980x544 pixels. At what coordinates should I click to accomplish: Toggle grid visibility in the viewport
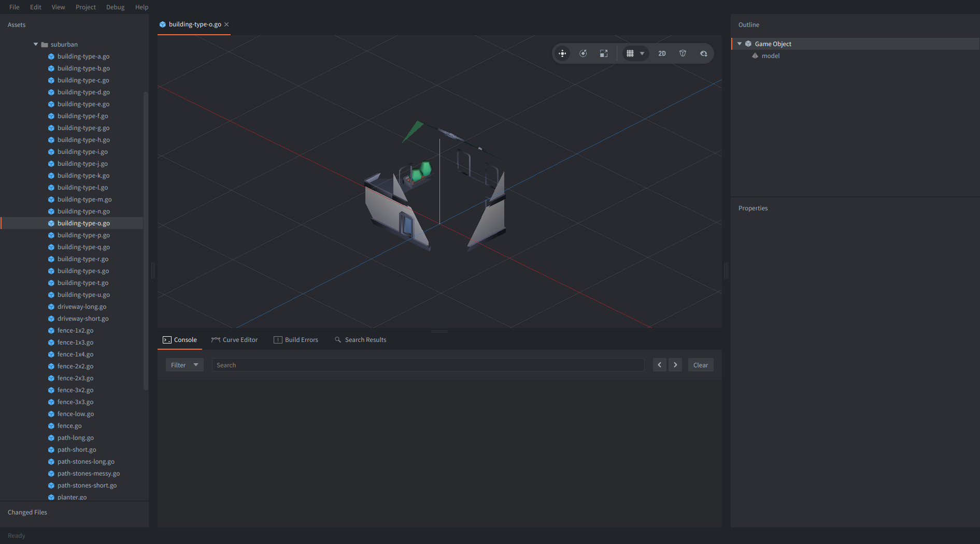pyautogui.click(x=630, y=53)
